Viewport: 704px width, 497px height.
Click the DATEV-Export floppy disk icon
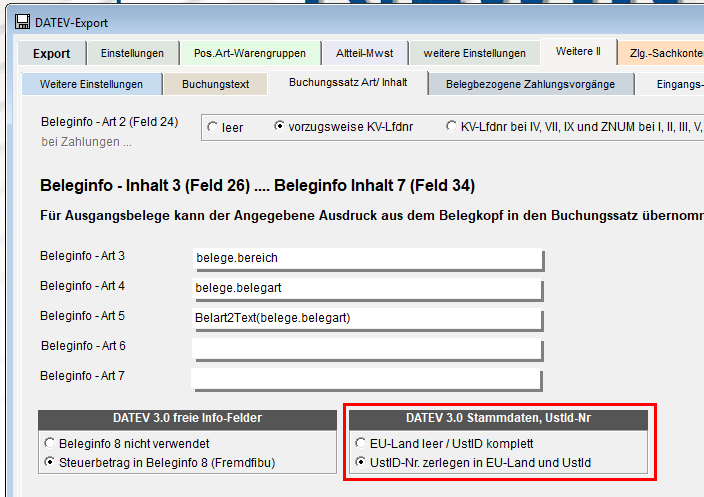(22, 22)
